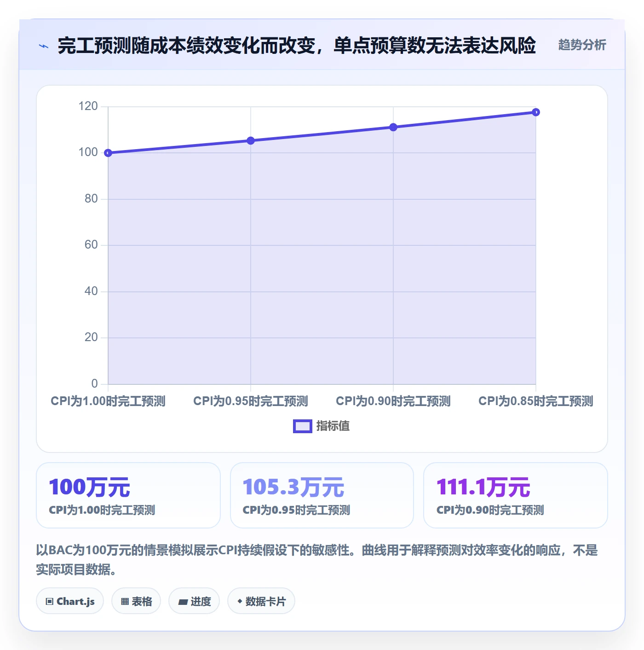The width and height of the screenshot is (644, 650).
Task: Click the diamond icon in the 数据卡片 chip
Action: [x=240, y=601]
